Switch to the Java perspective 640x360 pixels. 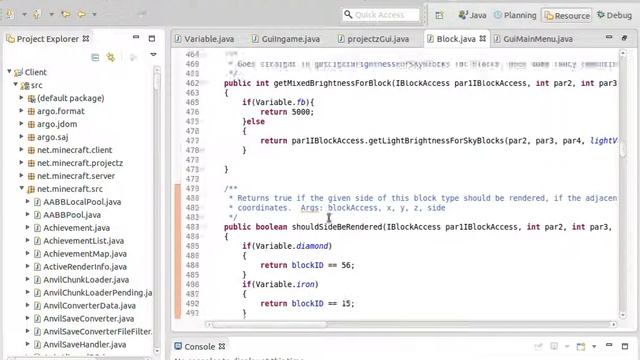click(472, 15)
